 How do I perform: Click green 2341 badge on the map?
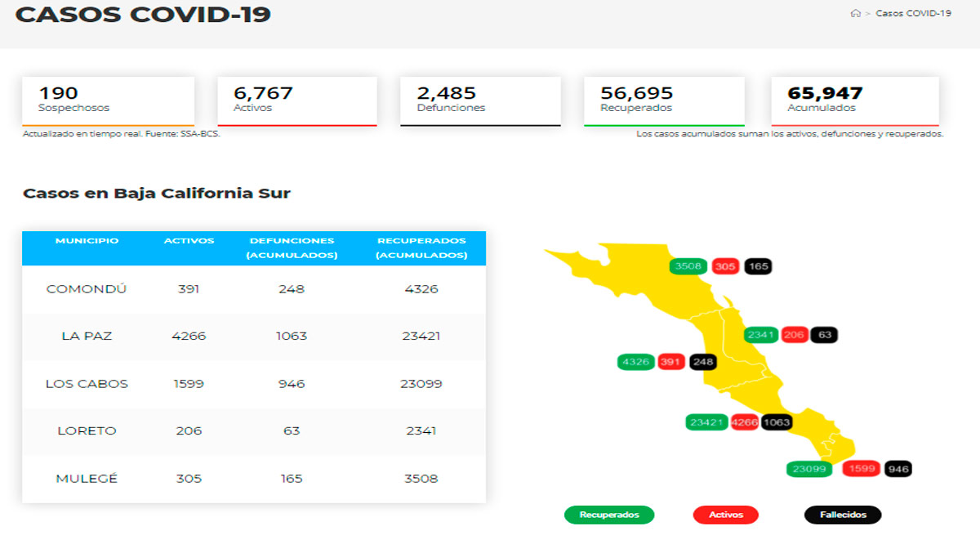(761, 335)
